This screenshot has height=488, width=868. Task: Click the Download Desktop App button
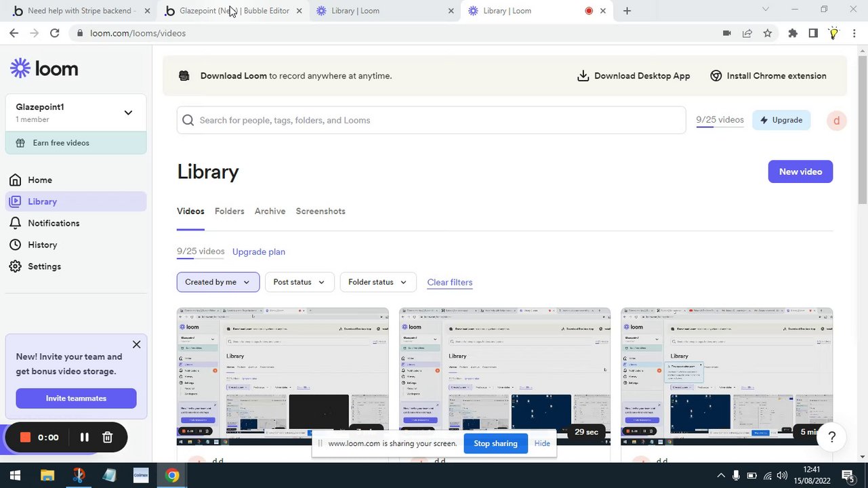tap(634, 76)
